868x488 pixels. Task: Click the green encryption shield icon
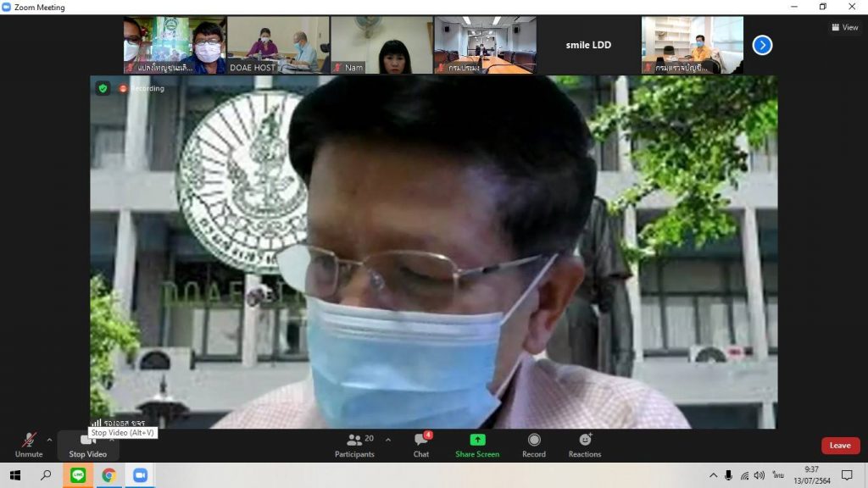103,88
